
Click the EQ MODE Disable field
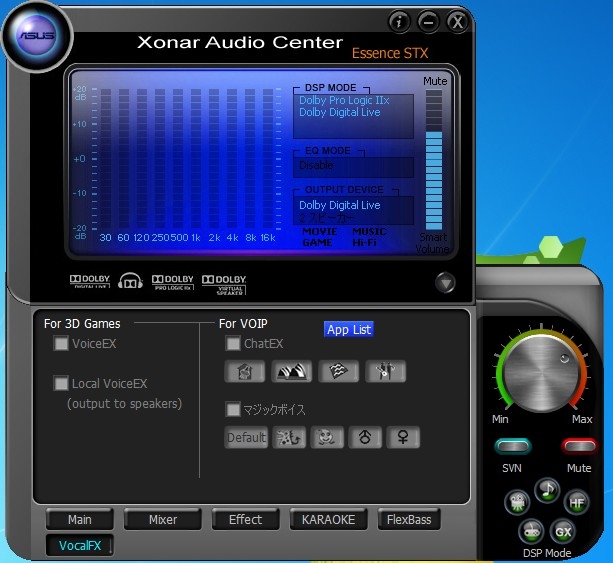tap(353, 167)
